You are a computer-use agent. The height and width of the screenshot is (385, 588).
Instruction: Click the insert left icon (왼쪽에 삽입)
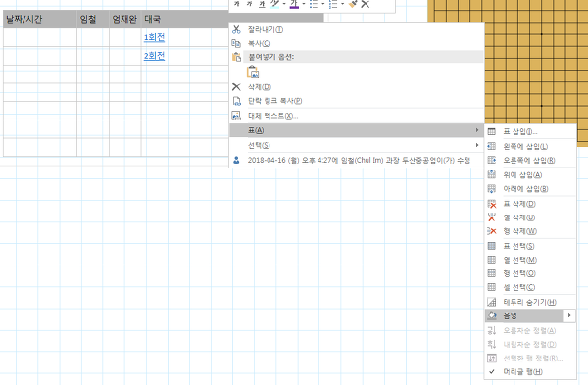[491, 146]
